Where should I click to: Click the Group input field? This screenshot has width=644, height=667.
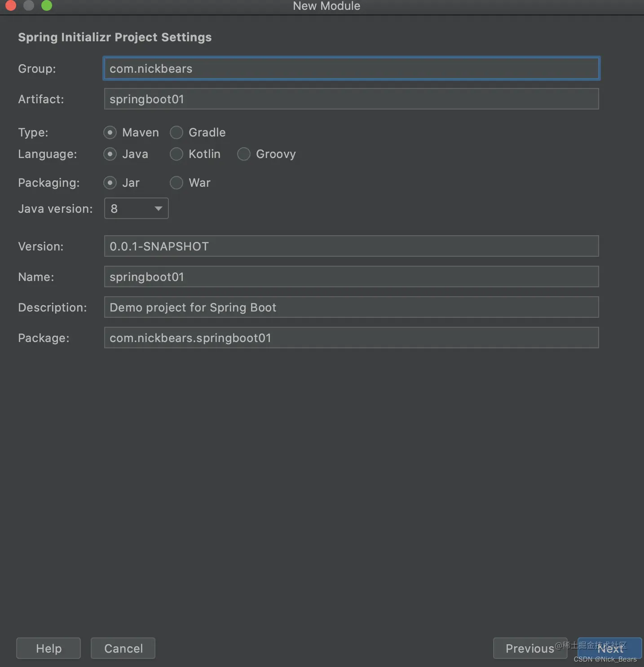352,68
